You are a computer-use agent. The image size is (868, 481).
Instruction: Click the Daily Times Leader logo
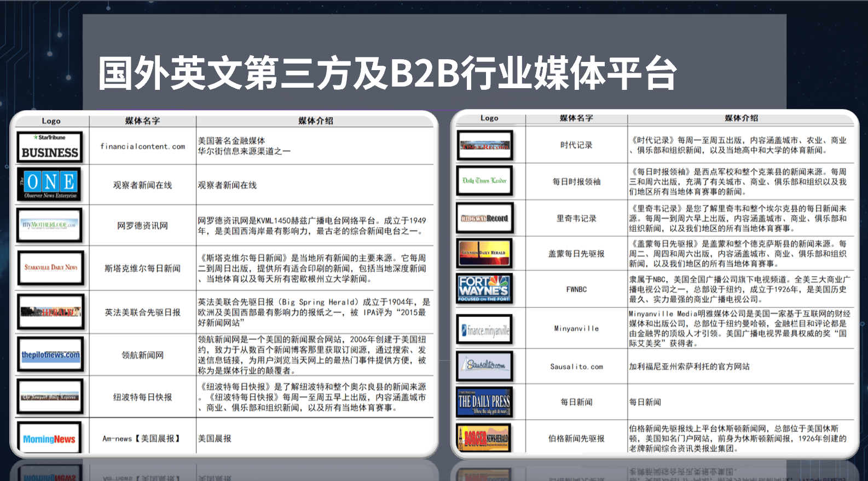[484, 181]
